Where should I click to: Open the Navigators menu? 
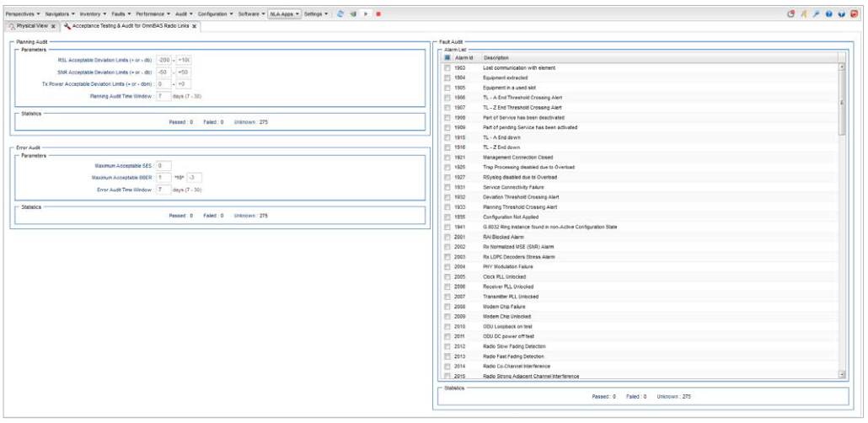click(60, 13)
